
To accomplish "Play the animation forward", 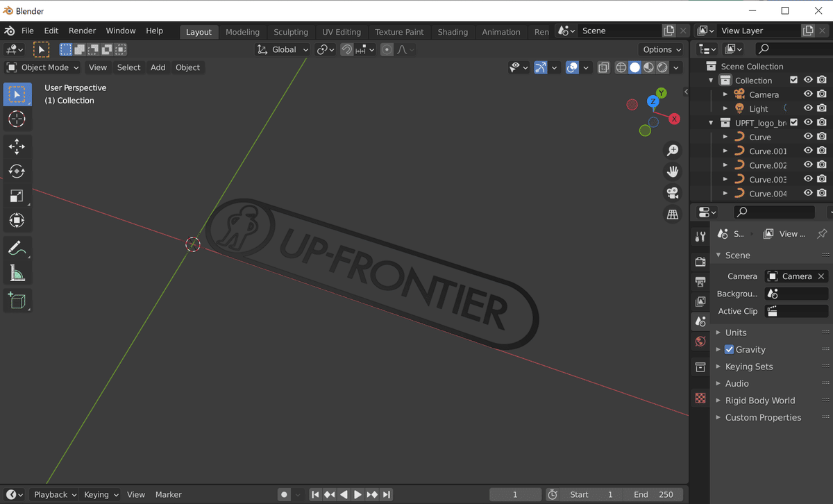I will pyautogui.click(x=357, y=494).
